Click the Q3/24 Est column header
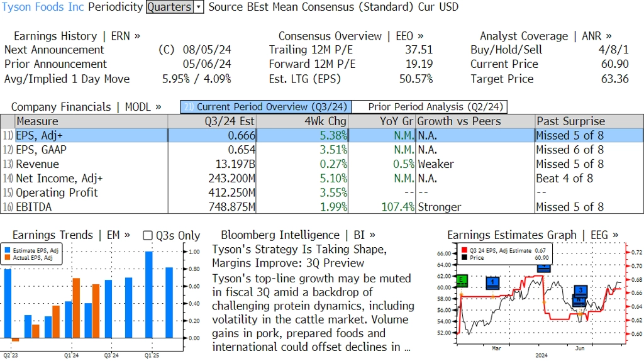The height and width of the screenshot is (361, 644). [211, 121]
